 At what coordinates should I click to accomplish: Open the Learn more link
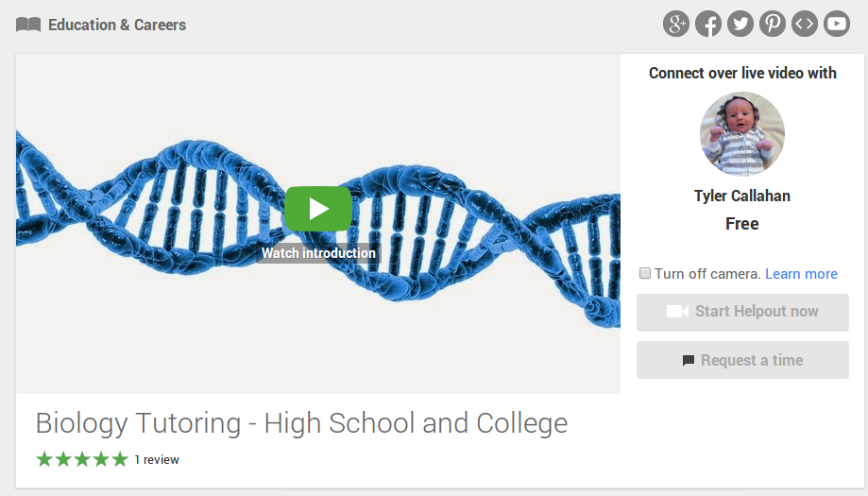(801, 273)
